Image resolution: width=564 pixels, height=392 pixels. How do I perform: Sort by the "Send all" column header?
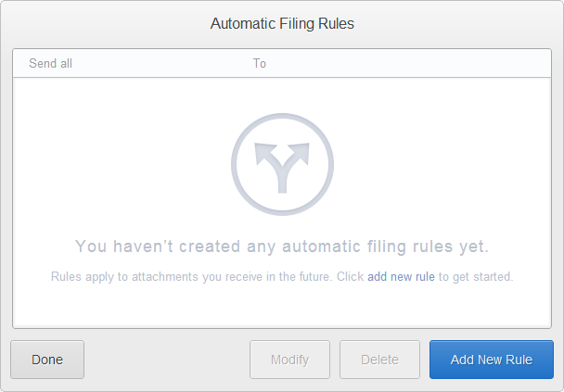(x=50, y=64)
